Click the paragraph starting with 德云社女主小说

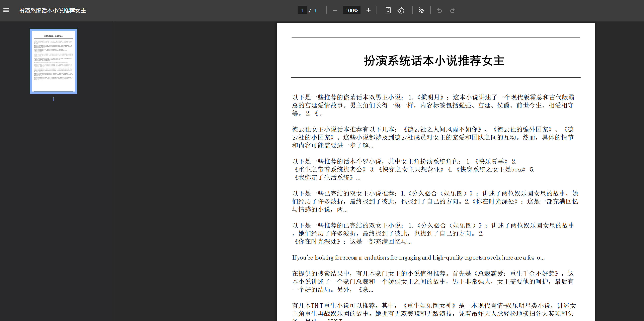[432, 137]
